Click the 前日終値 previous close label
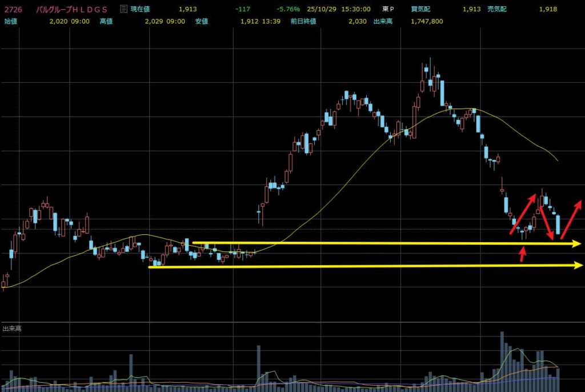The width and height of the screenshot is (585, 392). (x=306, y=21)
